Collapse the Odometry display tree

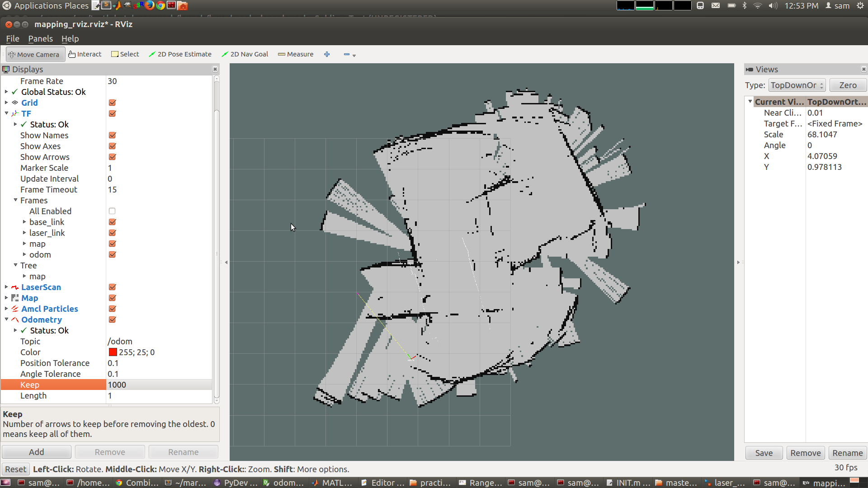[x=6, y=319]
